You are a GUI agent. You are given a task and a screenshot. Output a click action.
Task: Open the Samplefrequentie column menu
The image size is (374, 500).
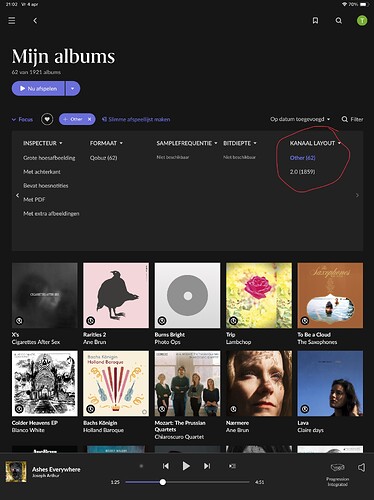click(x=187, y=143)
